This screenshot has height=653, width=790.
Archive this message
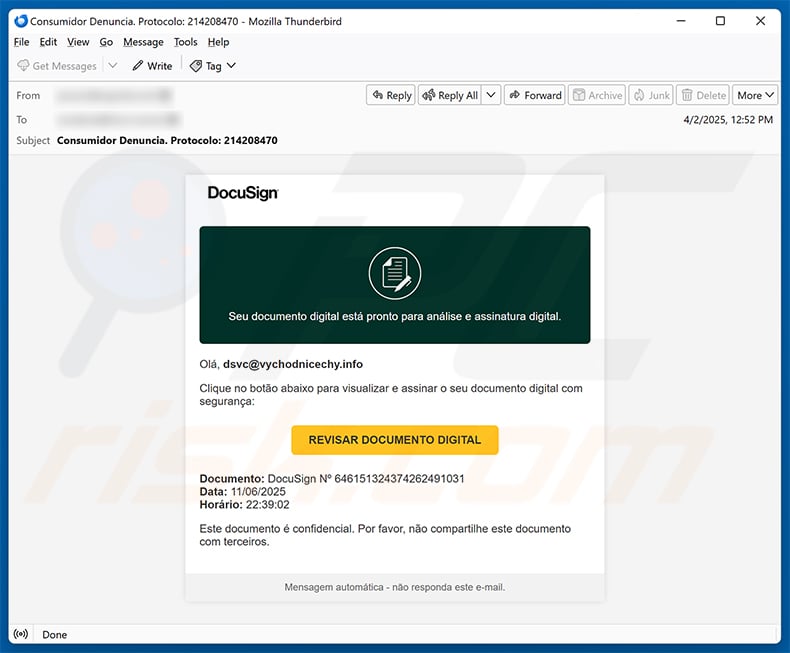pyautogui.click(x=597, y=95)
